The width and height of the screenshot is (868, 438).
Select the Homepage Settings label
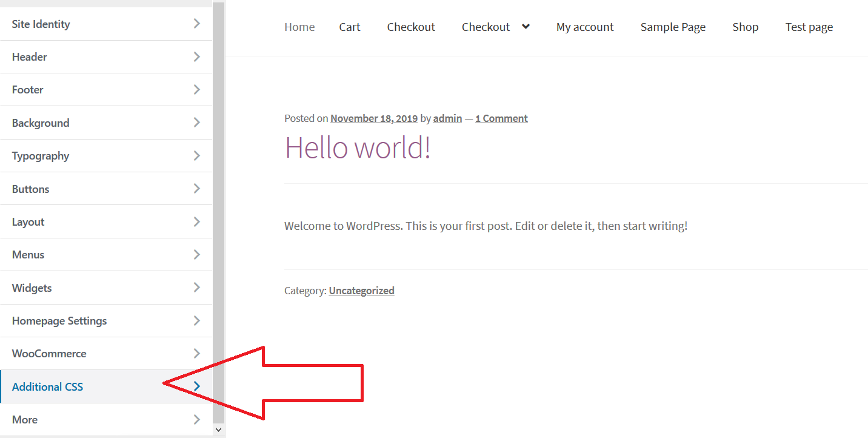(59, 321)
